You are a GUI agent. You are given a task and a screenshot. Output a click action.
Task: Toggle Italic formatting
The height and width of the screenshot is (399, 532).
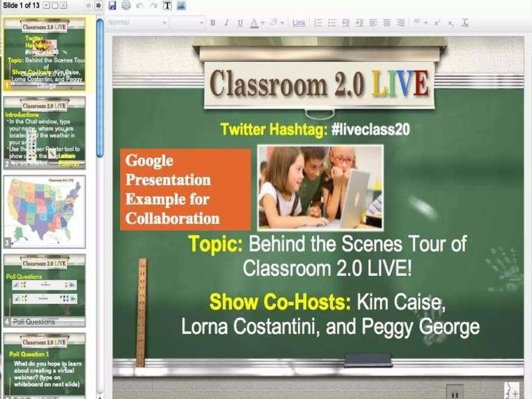point(227,23)
